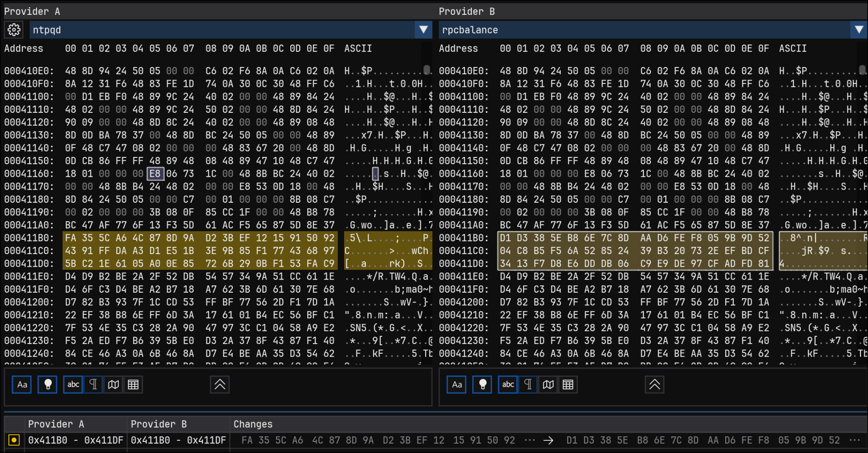Toggle uppercase hex in Provider A footer

pyautogui.click(x=22, y=385)
